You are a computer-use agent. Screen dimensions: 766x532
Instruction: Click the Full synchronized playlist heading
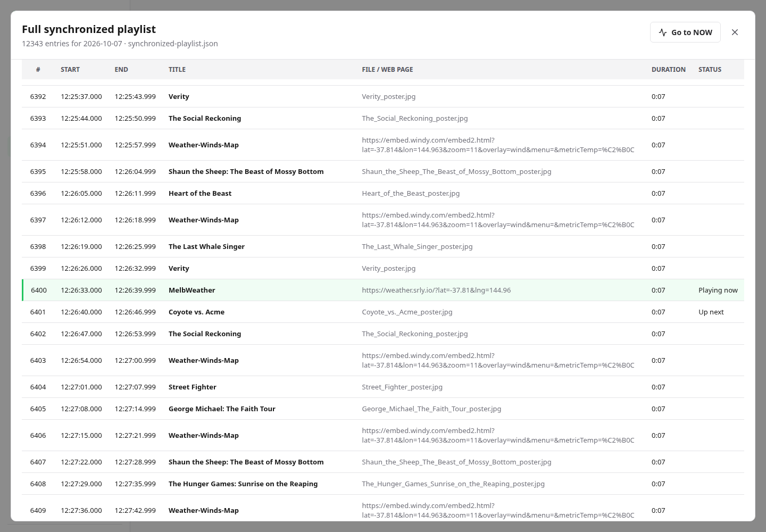tap(89, 29)
